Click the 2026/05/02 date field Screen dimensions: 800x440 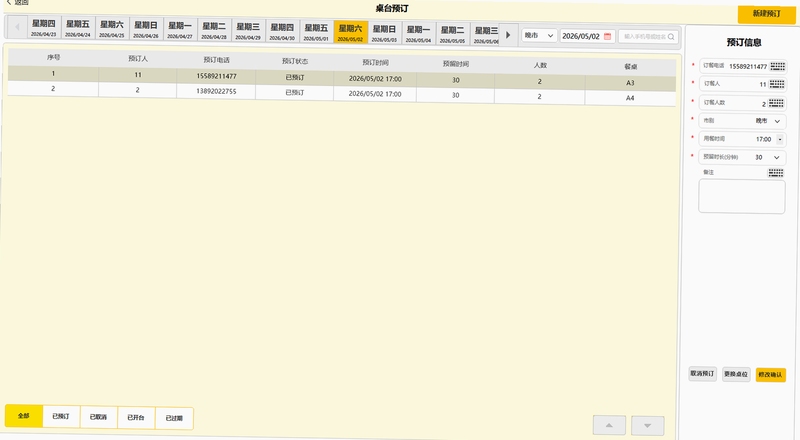click(x=587, y=36)
